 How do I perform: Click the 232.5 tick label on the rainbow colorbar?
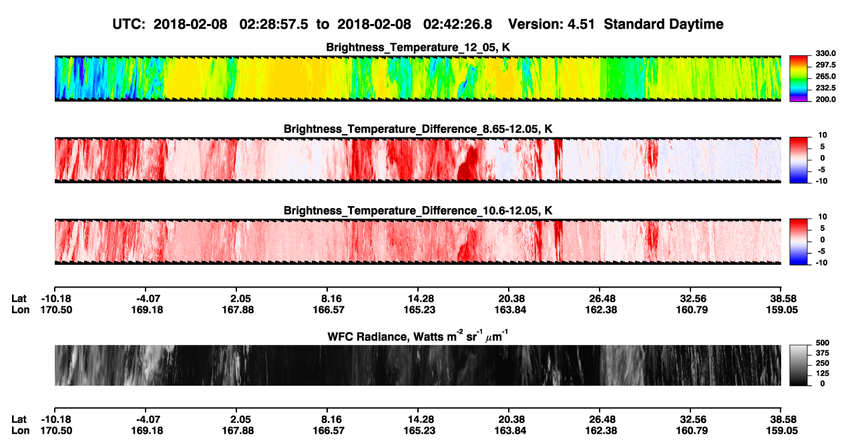825,88
